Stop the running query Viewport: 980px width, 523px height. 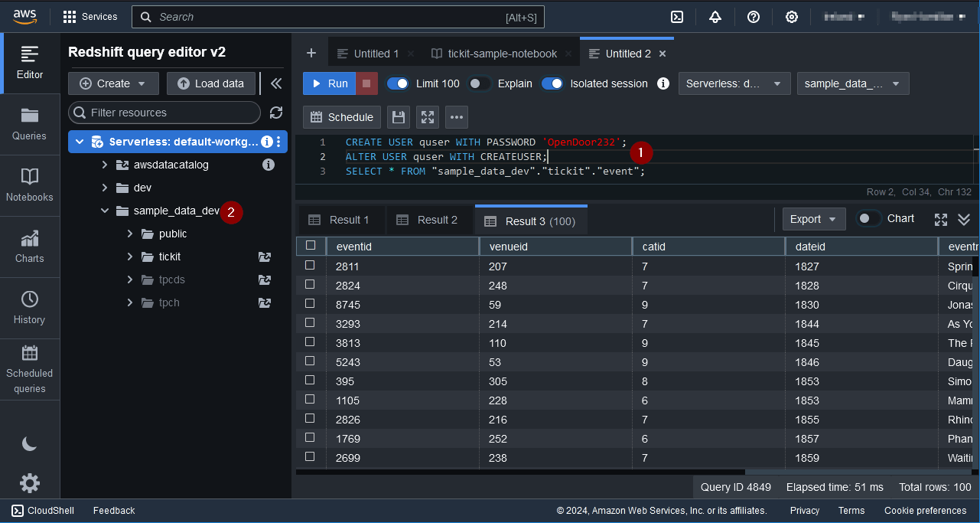pos(366,83)
